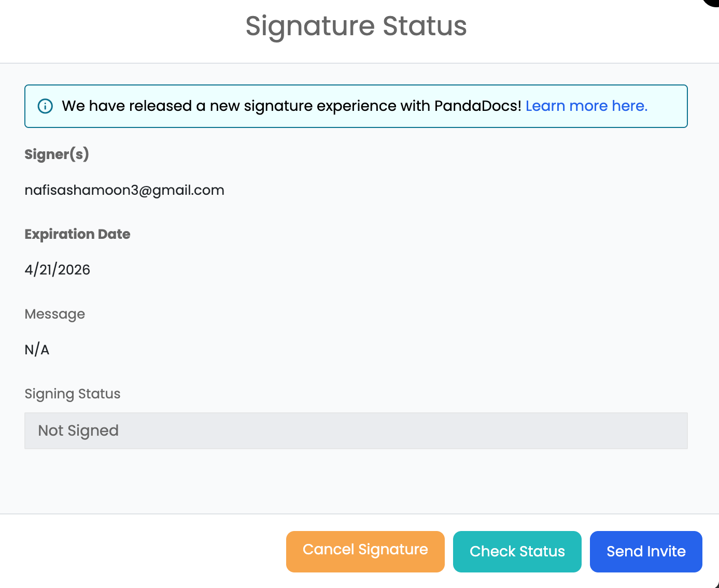Click the Check Status button

[x=517, y=551]
